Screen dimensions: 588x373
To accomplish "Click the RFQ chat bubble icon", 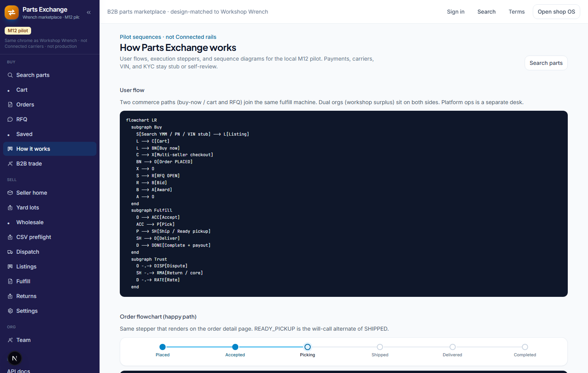I will click(x=10, y=119).
